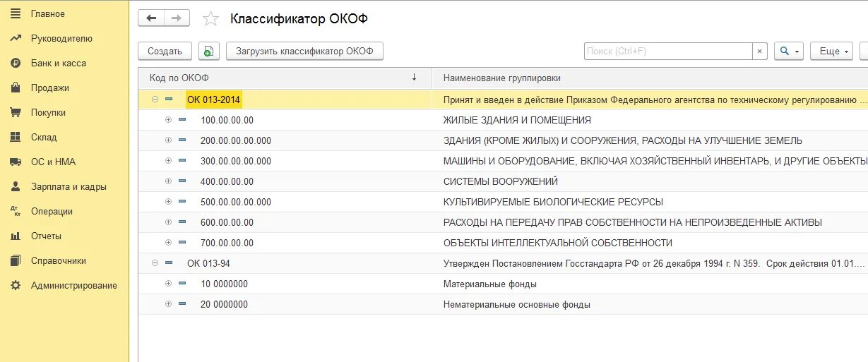Click into the Поиск search field

click(667, 51)
